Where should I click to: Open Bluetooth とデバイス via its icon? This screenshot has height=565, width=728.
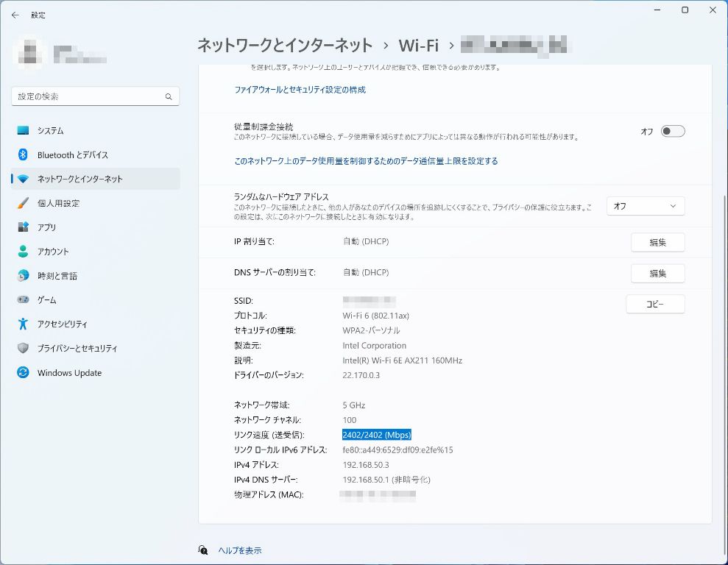tap(23, 154)
